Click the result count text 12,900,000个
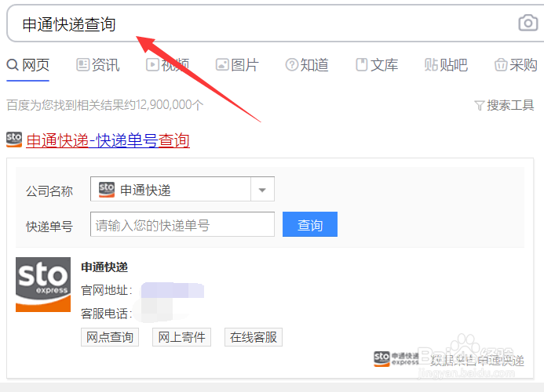Screen dimensions: 544x392 point(170,105)
